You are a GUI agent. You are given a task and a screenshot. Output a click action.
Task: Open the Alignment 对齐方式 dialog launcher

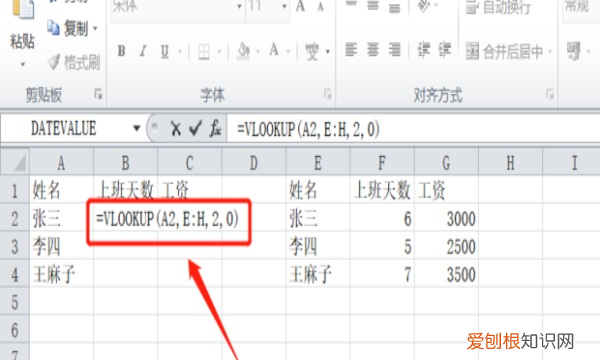pos(550,94)
